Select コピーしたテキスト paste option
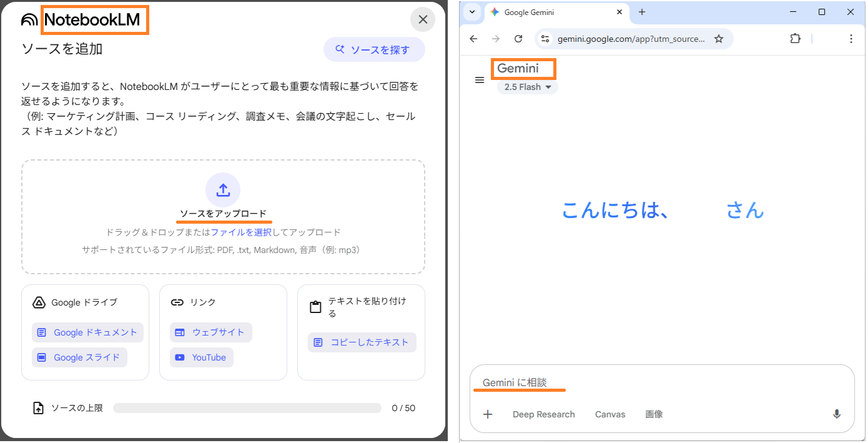868x443 pixels. pyautogui.click(x=362, y=342)
